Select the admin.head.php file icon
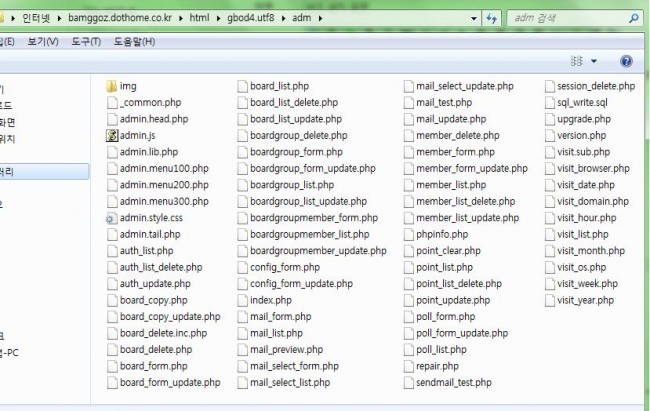Screen dimensions: 650x411 tap(112, 119)
